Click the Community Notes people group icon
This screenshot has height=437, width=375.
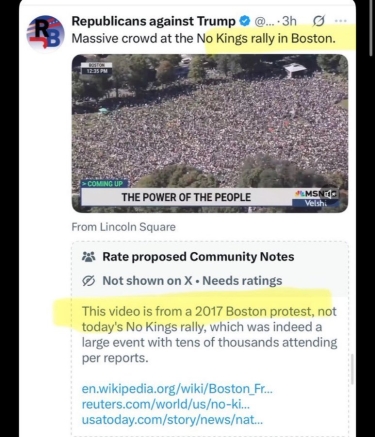tap(89, 257)
